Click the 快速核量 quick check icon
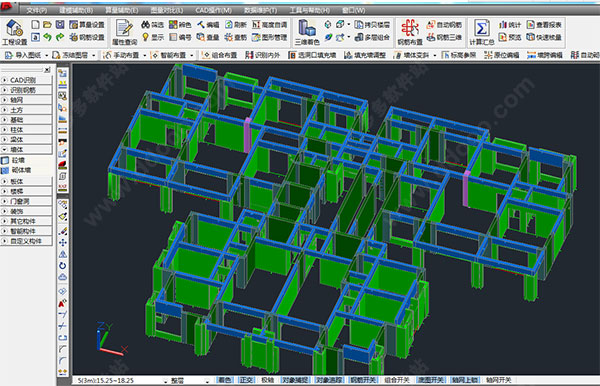 click(x=531, y=37)
